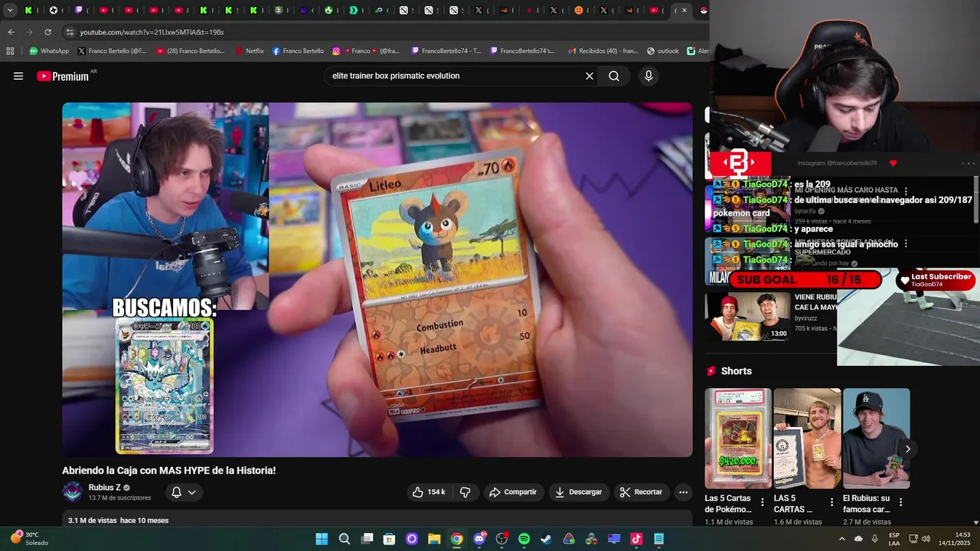Open the Recibidos (40) Gmail bookmark
Viewport: 980px width, 551px height.
tap(602, 51)
